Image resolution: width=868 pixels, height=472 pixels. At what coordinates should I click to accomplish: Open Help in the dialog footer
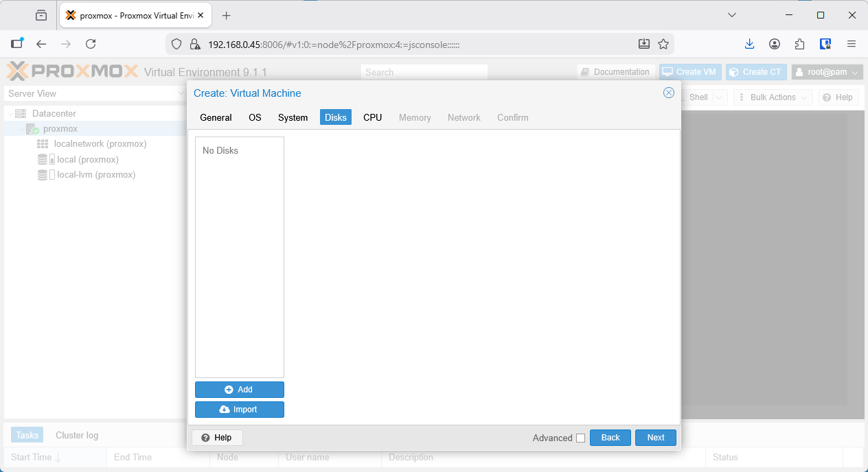point(217,438)
